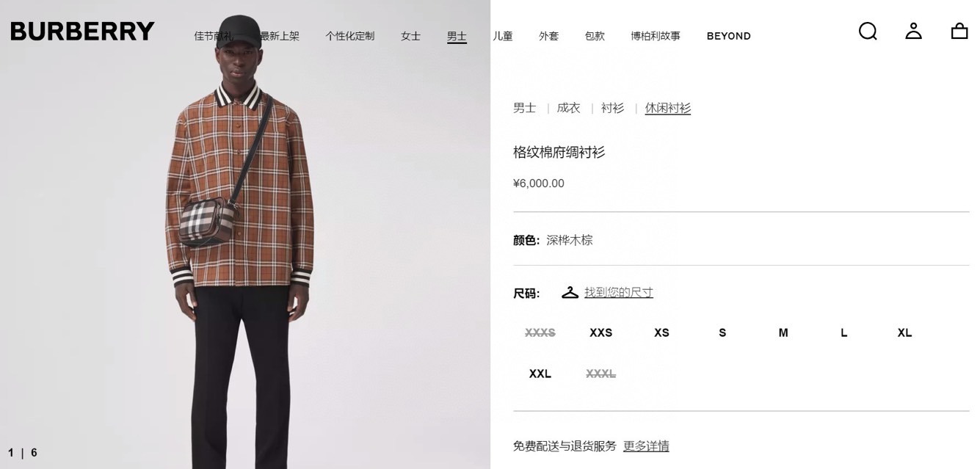Open the 女士 menu
980x469 pixels.
(x=410, y=36)
